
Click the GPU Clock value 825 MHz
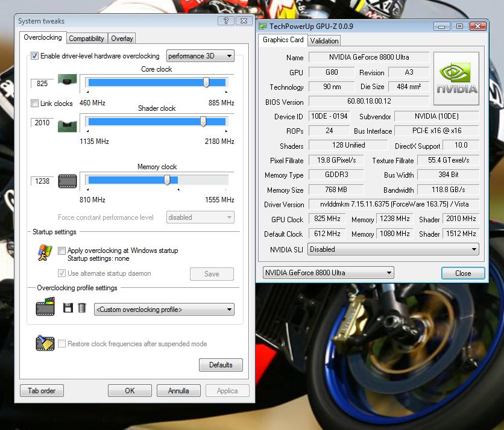(x=327, y=219)
